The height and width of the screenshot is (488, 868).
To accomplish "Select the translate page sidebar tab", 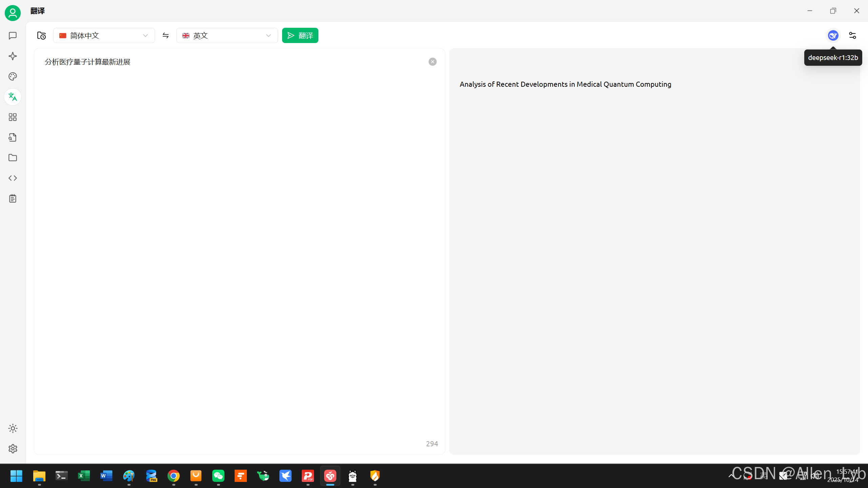I will click(x=13, y=97).
